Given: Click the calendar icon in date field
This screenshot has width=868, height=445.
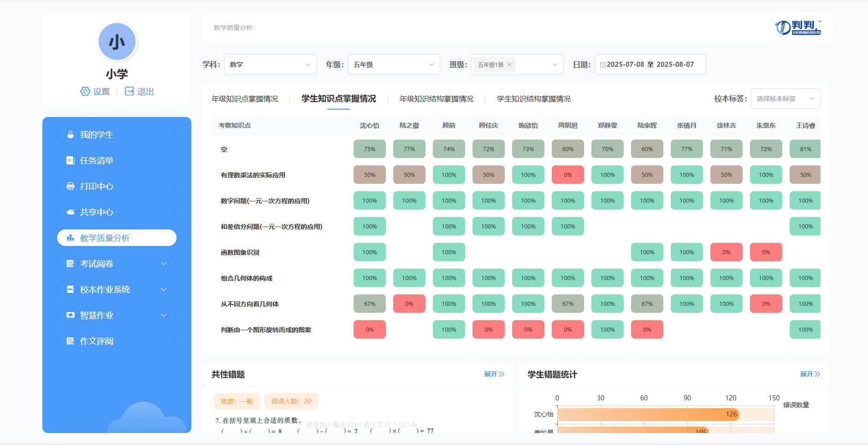Looking at the screenshot, I should (x=602, y=65).
